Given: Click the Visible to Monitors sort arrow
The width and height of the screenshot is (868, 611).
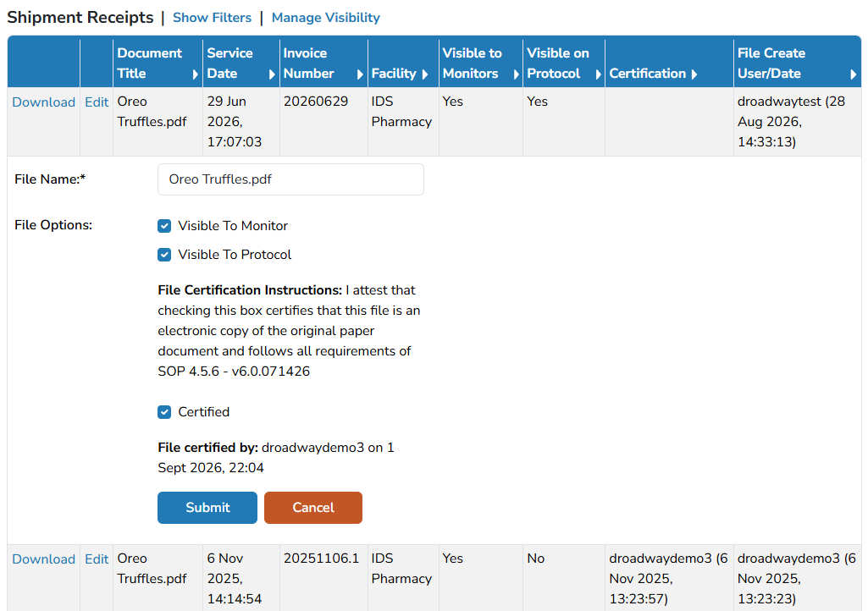Looking at the screenshot, I should [516, 74].
